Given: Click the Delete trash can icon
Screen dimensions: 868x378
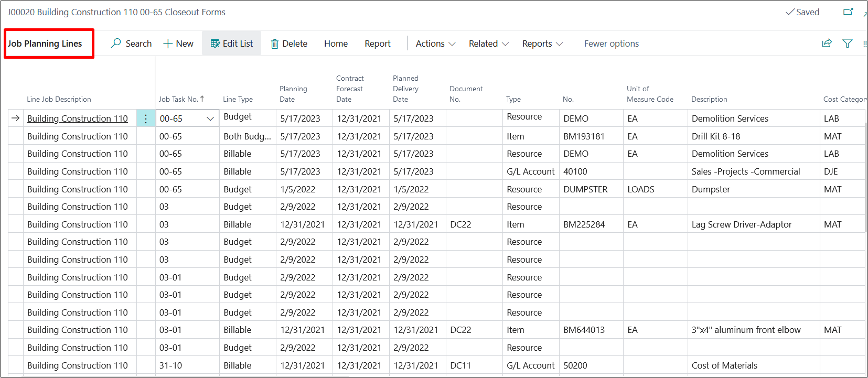Looking at the screenshot, I should click(274, 44).
